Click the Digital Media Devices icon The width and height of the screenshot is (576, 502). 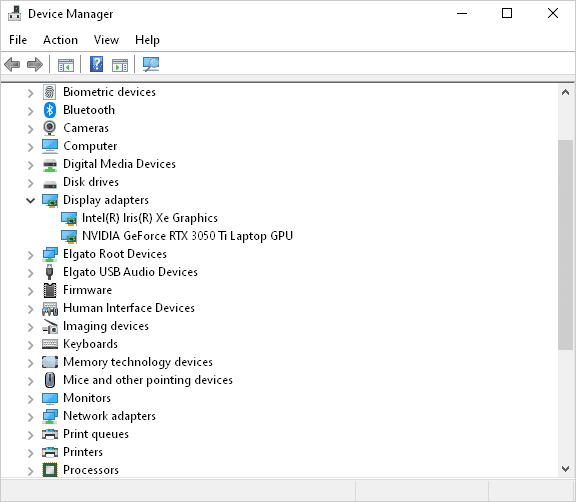pyautogui.click(x=50, y=164)
